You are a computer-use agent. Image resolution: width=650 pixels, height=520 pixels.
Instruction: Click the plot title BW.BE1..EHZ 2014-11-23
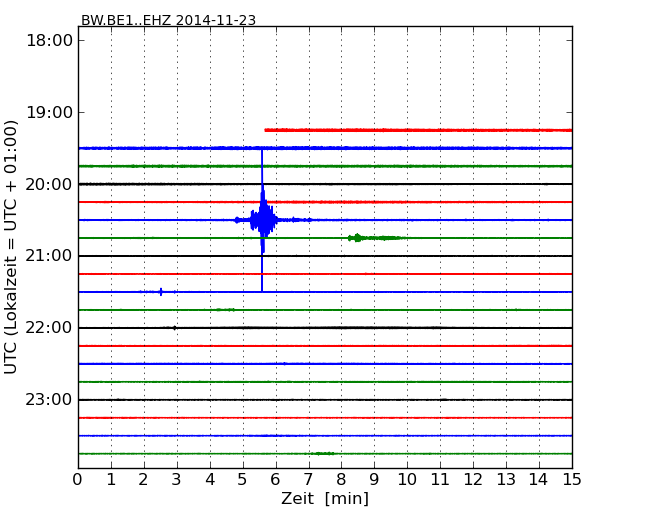(x=168, y=20)
